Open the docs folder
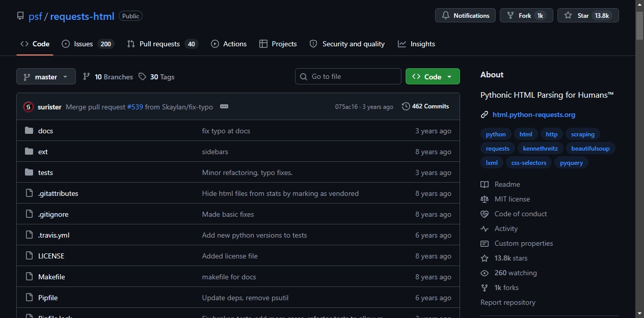Screen dimensions: 644x318 (x=45, y=131)
